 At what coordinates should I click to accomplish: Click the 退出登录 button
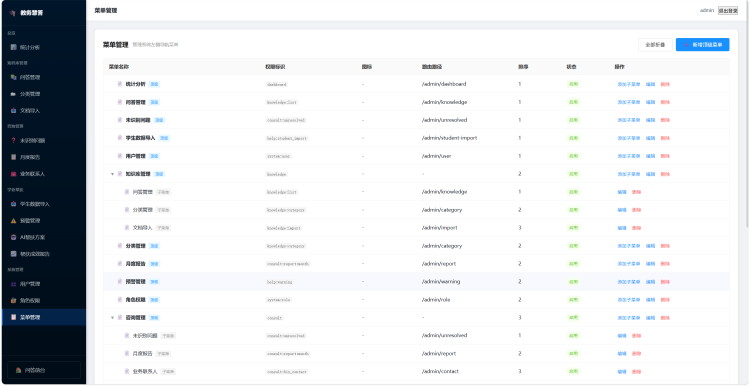tap(728, 11)
